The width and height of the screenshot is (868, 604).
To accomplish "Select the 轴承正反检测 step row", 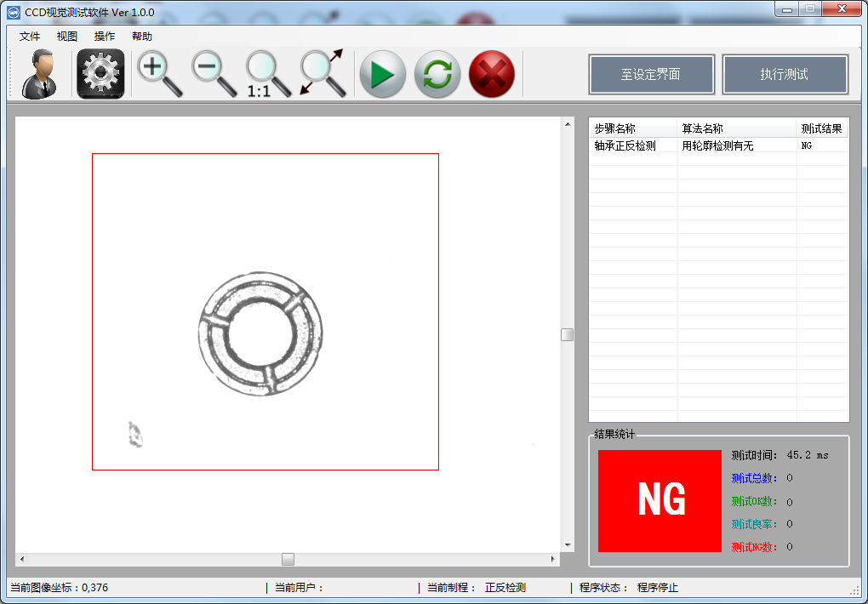I will [625, 146].
